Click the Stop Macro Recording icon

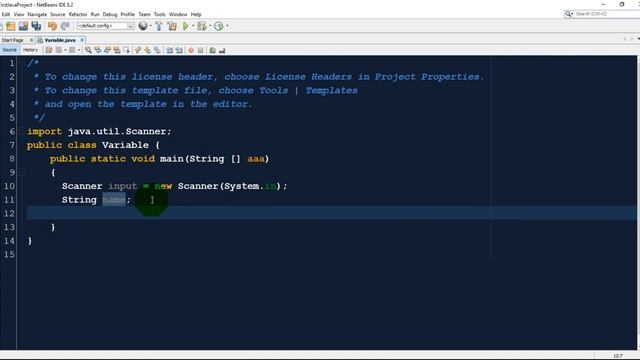(x=200, y=50)
